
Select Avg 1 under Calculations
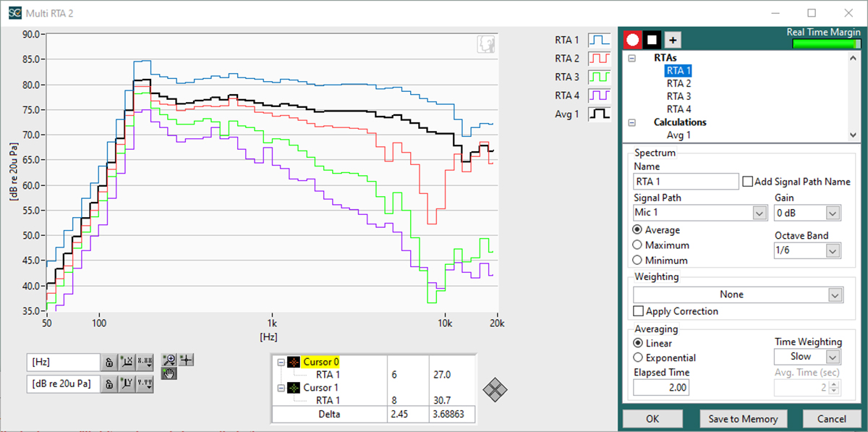(678, 135)
